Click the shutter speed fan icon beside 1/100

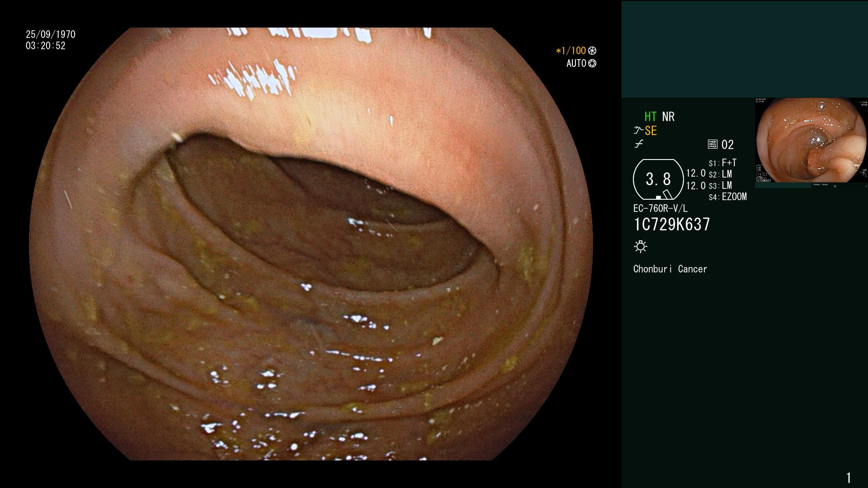pos(592,51)
